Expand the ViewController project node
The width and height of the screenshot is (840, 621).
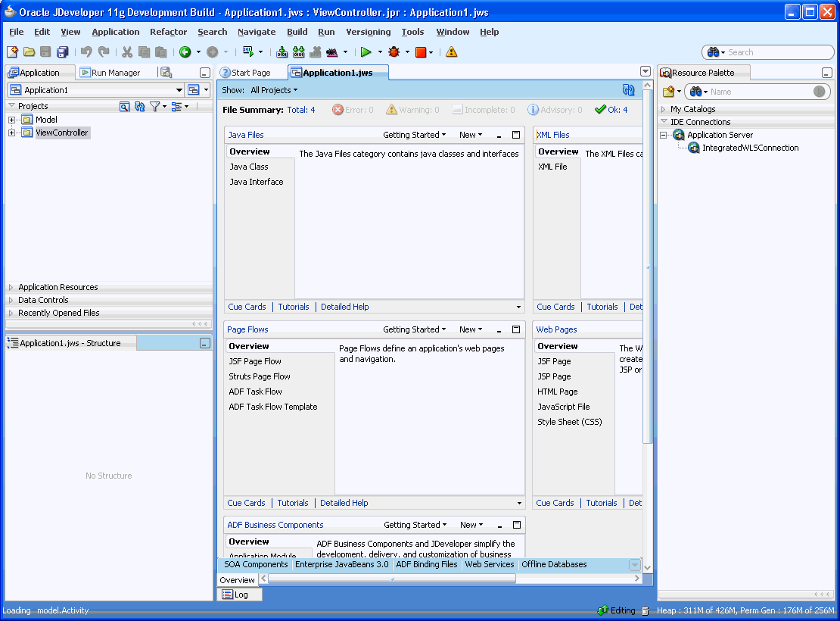pos(12,133)
